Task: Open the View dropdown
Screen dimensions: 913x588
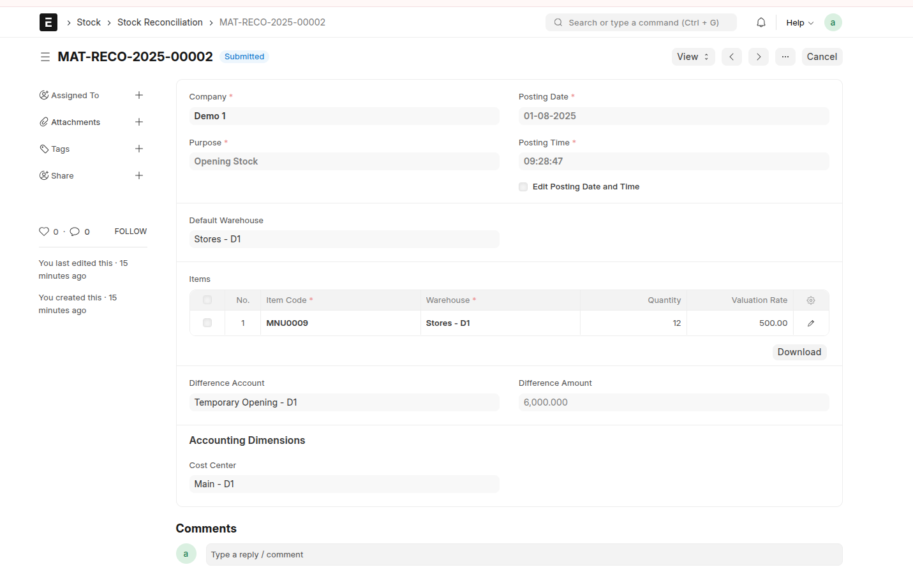Action: 693,56
